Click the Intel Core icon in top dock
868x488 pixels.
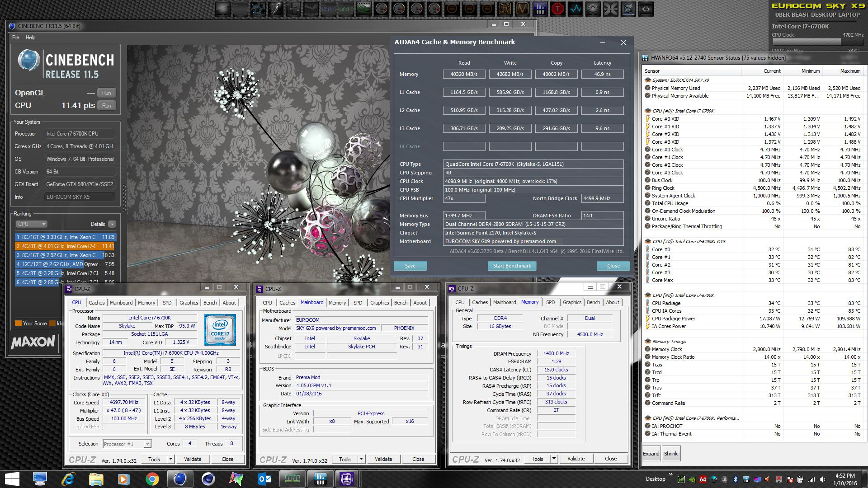point(628,9)
